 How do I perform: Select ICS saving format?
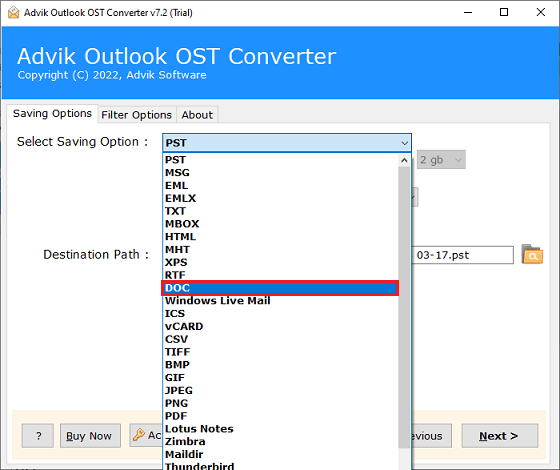[281, 314]
